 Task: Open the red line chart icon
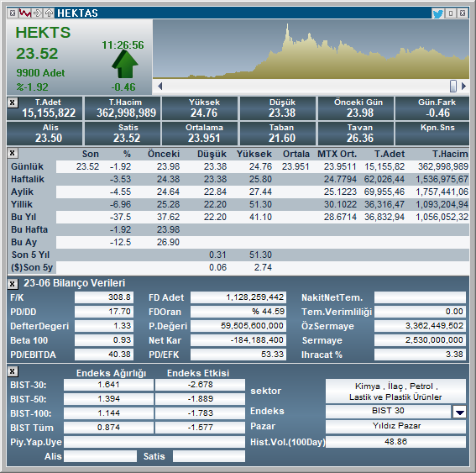(x=25, y=13)
